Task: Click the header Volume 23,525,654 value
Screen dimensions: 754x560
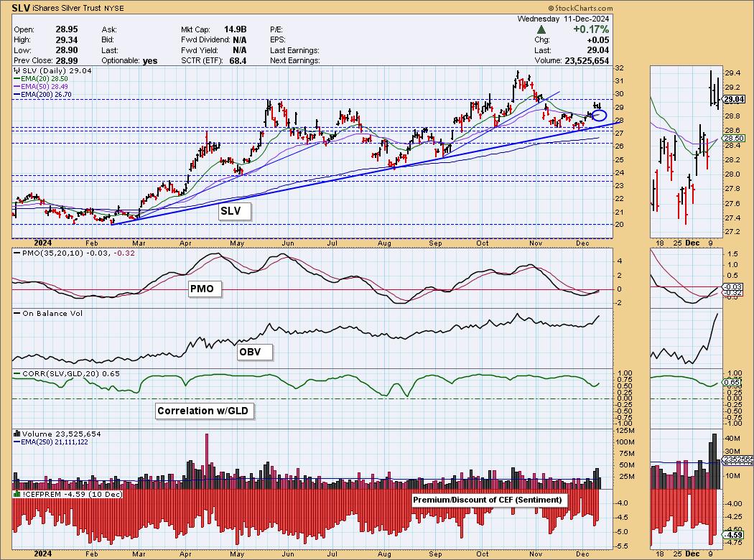Action: pyautogui.click(x=586, y=60)
